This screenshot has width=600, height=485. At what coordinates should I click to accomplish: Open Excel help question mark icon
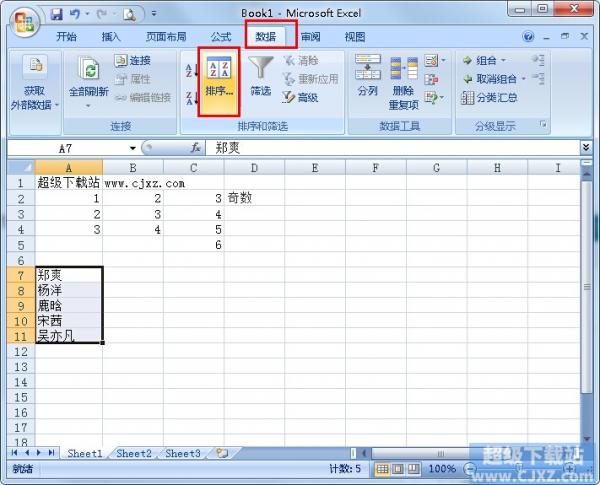[528, 37]
